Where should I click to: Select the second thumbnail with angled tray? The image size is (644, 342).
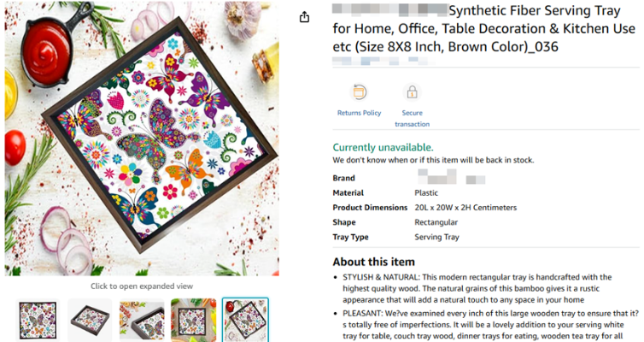(90, 320)
